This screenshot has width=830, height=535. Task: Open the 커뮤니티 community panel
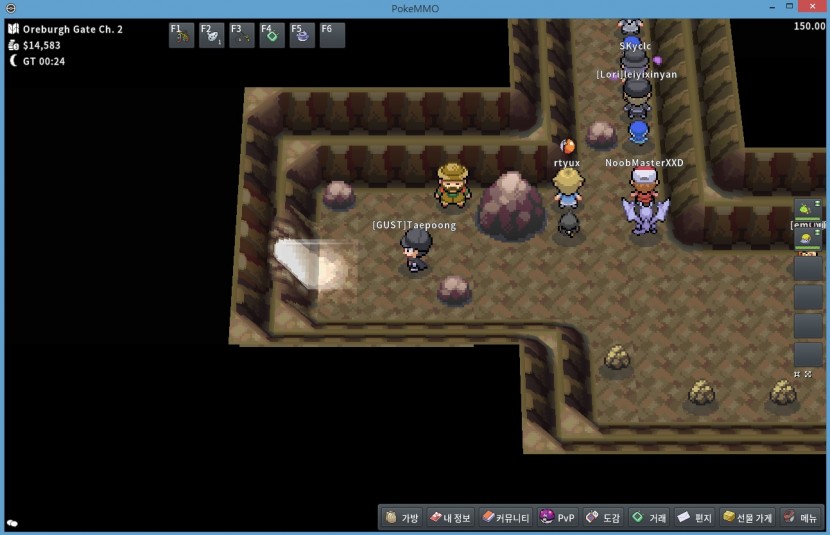click(505, 518)
